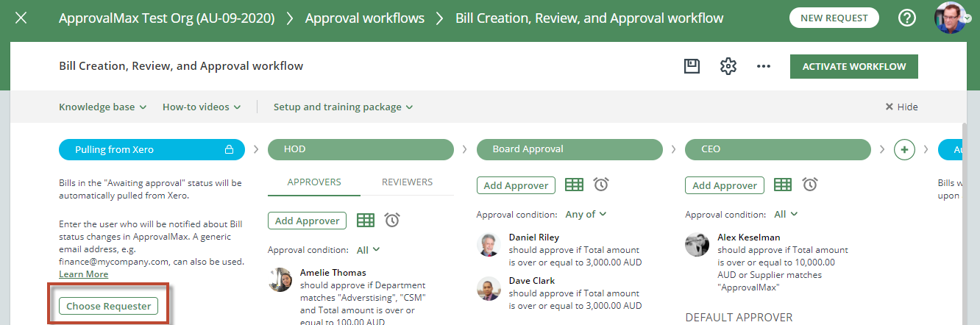The height and width of the screenshot is (325, 980).
Task: Click the DEFAULT APPROVER heading
Action: tap(739, 317)
